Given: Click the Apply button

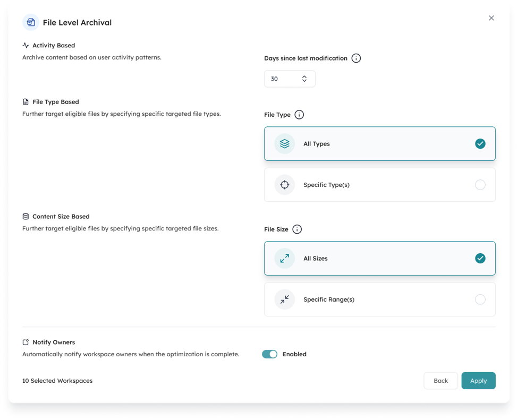Looking at the screenshot, I should coord(478,381).
